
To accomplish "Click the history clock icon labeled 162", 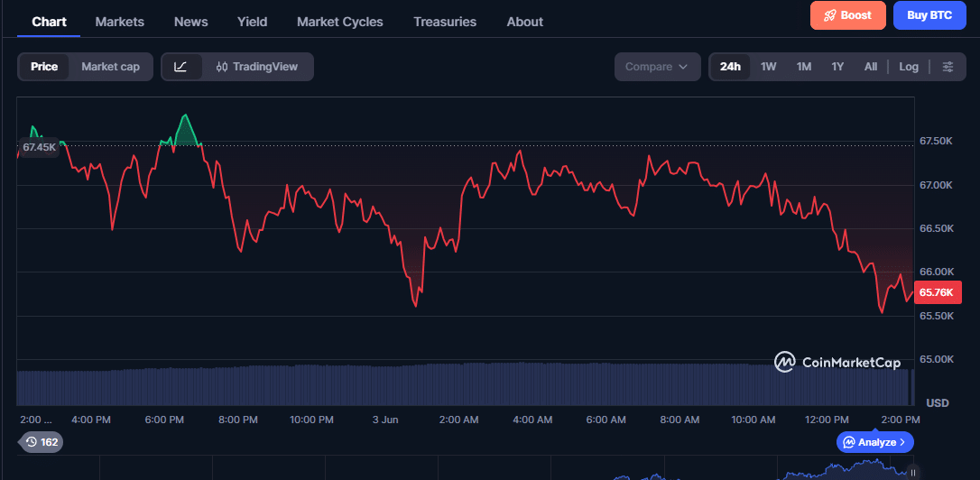I will [42, 442].
